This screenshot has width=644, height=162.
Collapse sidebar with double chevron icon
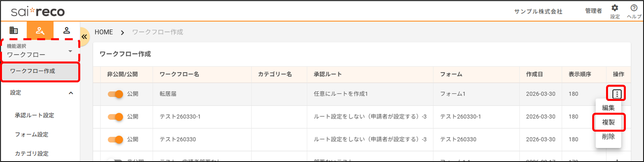84,37
